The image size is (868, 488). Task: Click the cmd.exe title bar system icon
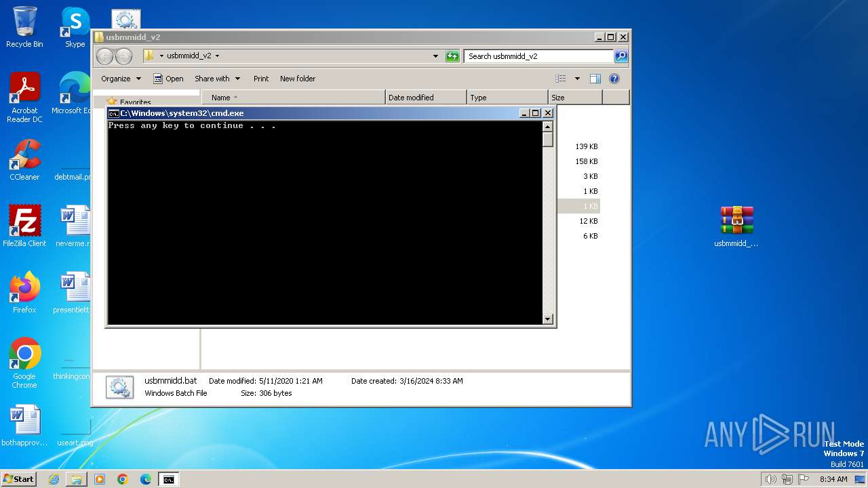[x=114, y=113]
